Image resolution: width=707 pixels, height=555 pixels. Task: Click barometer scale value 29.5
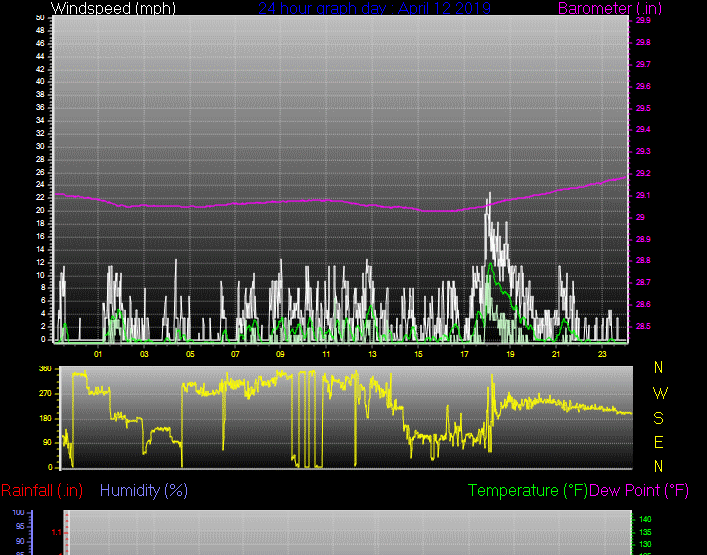[x=643, y=108]
